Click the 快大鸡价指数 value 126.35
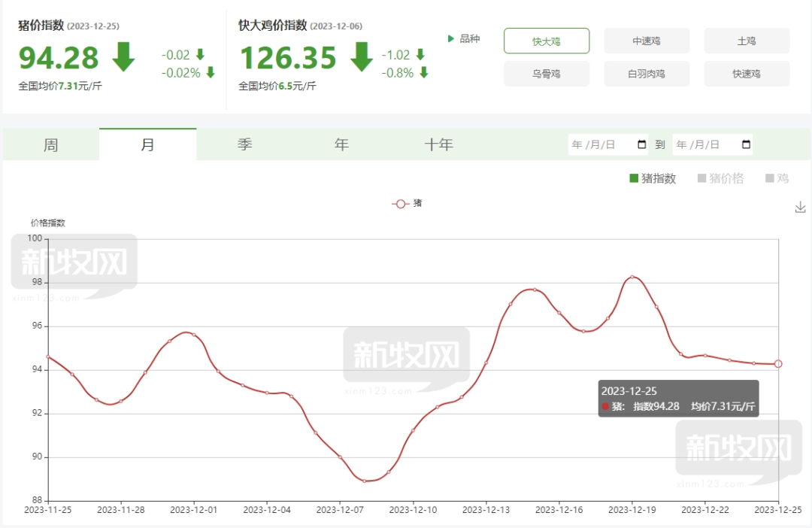Screen dimensions: 812x528 coord(288,57)
